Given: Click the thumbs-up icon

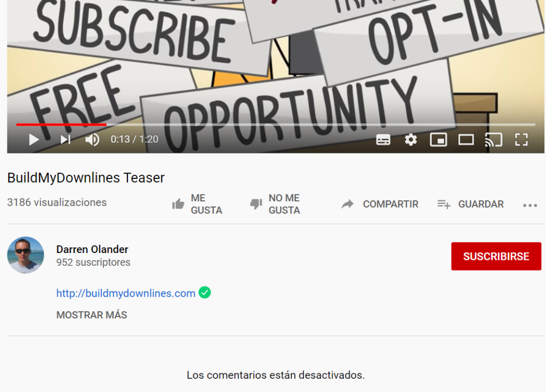Looking at the screenshot, I should tap(178, 204).
